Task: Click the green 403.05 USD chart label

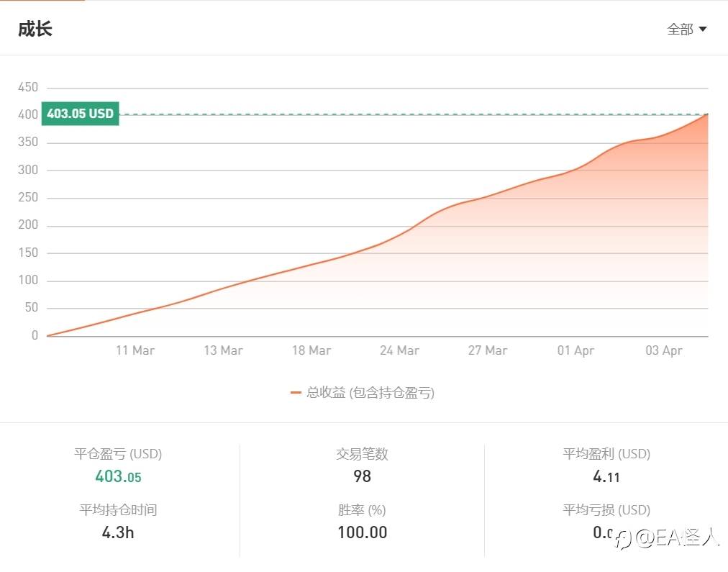Action: (80, 114)
